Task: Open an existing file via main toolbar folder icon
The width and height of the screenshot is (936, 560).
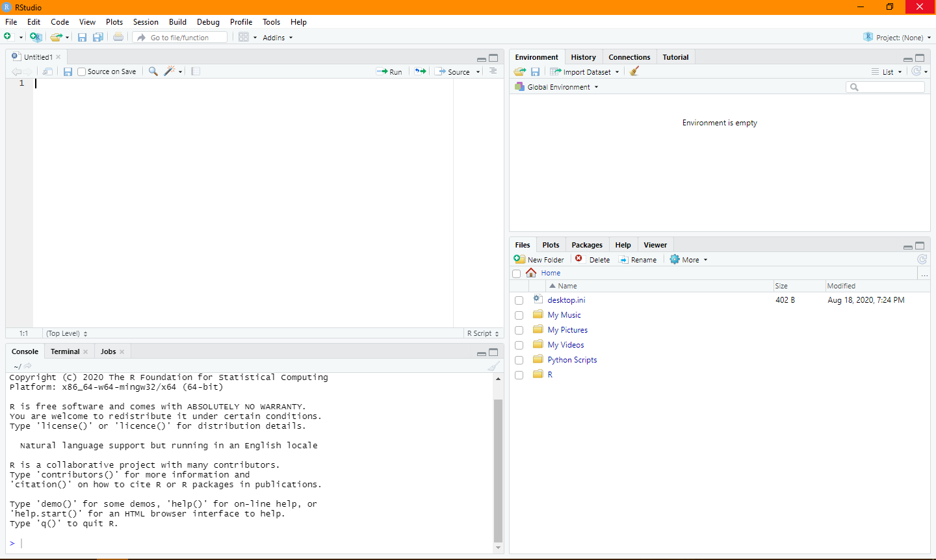Action: [57, 37]
